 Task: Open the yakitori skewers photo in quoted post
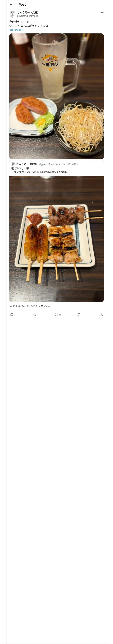pos(57,239)
